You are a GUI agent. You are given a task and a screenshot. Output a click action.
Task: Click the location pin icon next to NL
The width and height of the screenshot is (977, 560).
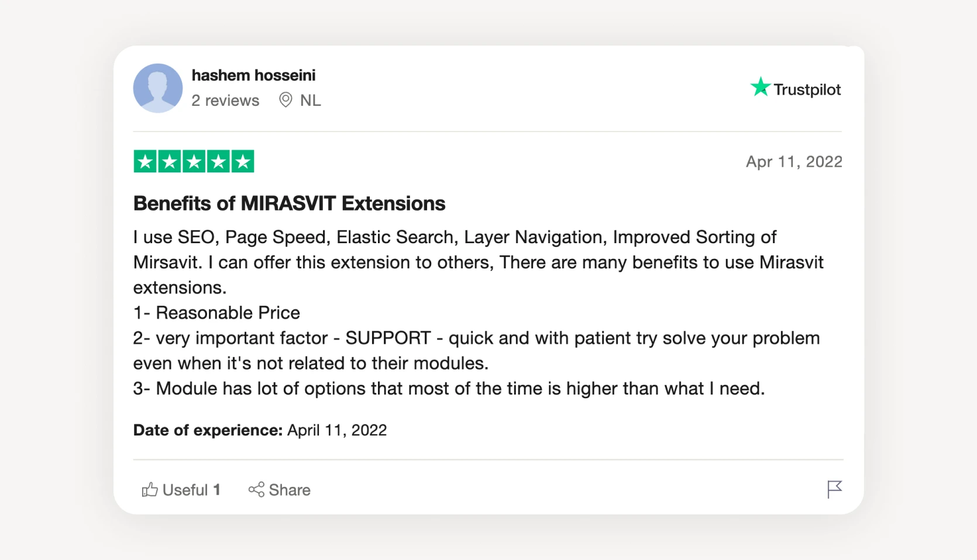coord(285,100)
